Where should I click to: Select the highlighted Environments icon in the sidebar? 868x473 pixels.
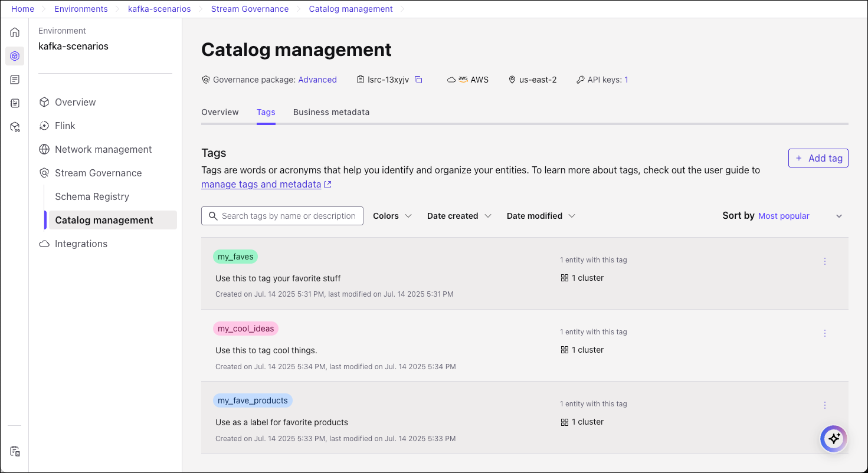click(x=14, y=55)
